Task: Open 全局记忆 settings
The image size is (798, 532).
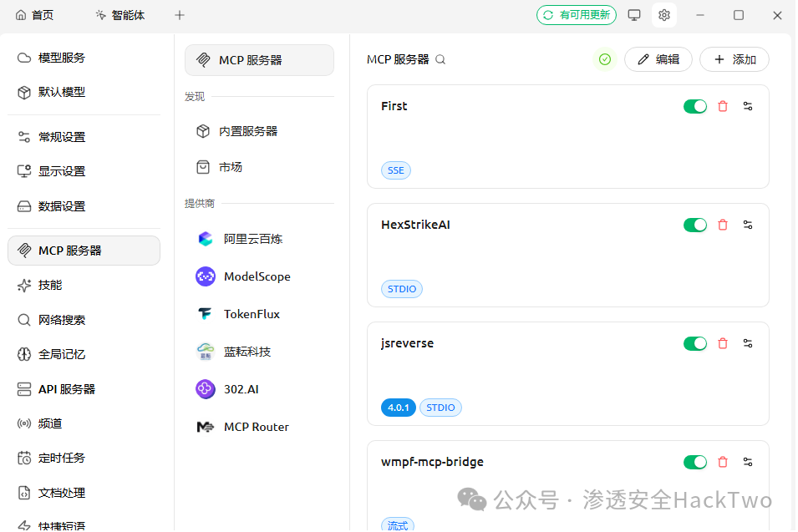Action: 84,354
